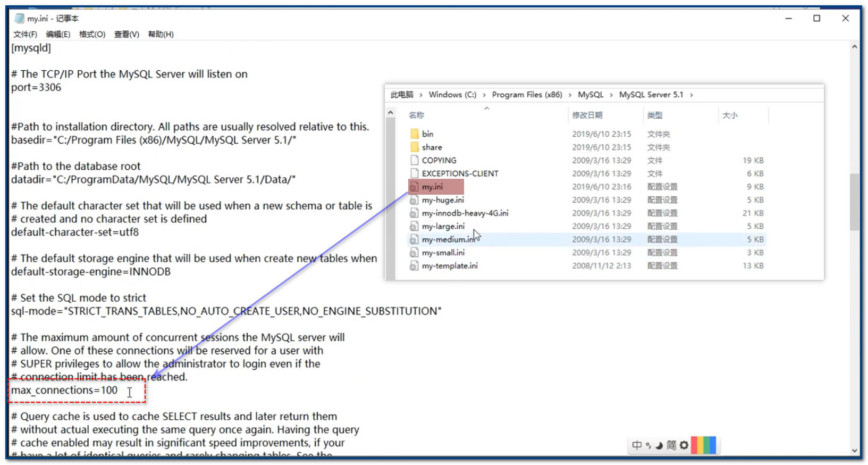Click the share folder icon
This screenshot has width=868, height=465.
pyautogui.click(x=415, y=147)
